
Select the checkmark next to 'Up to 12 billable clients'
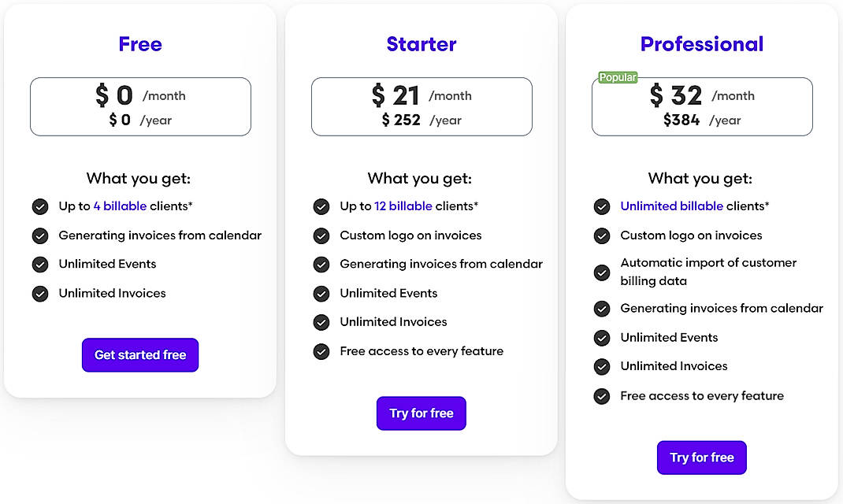click(321, 206)
